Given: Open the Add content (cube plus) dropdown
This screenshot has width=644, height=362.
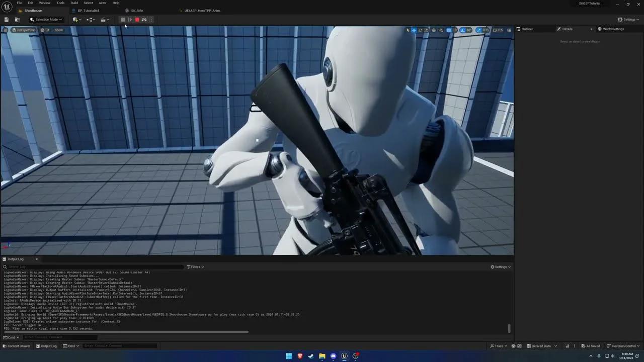Looking at the screenshot, I should (x=77, y=20).
